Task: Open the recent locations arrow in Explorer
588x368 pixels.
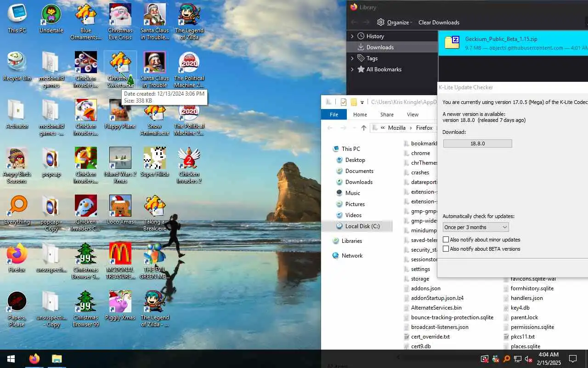Action: click(353, 128)
